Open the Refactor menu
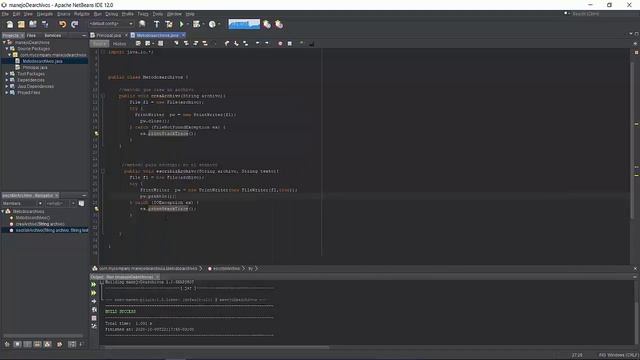Viewport: 640px width, 360px height. click(x=82, y=14)
